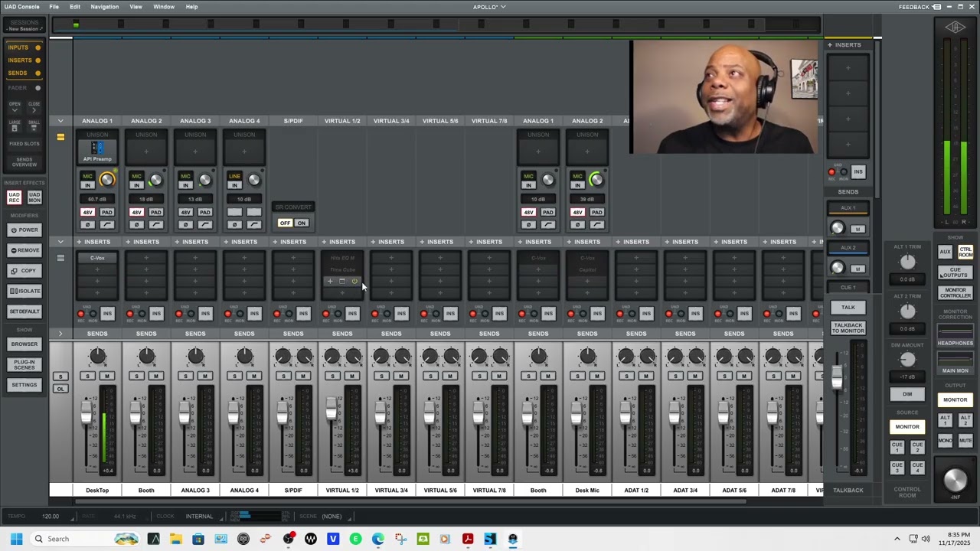This screenshot has height=551, width=980.
Task: Open Microsoft Edge from the taskbar
Action: pos(378,539)
